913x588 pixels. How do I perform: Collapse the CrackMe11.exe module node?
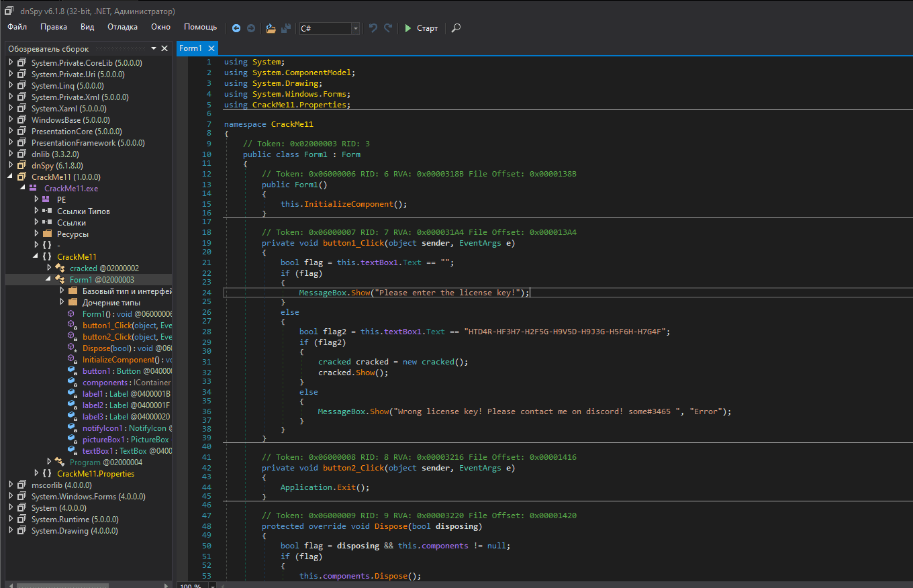pos(23,188)
